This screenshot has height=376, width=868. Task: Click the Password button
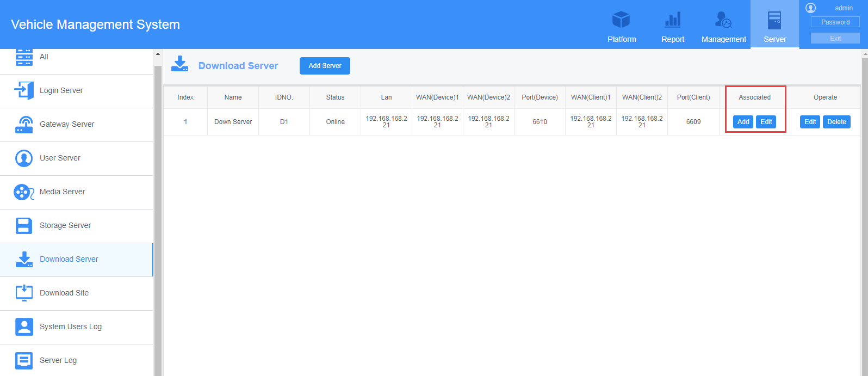pyautogui.click(x=835, y=22)
